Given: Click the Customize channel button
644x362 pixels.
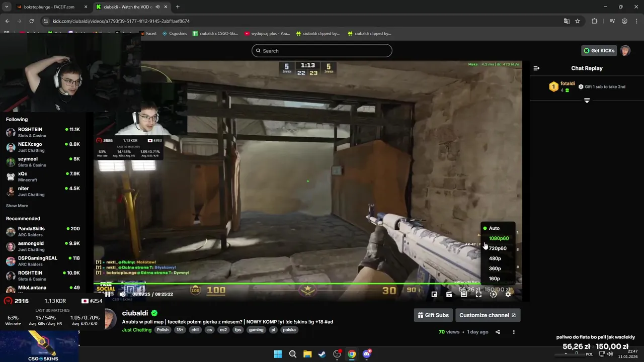Looking at the screenshot, I should coord(488,315).
